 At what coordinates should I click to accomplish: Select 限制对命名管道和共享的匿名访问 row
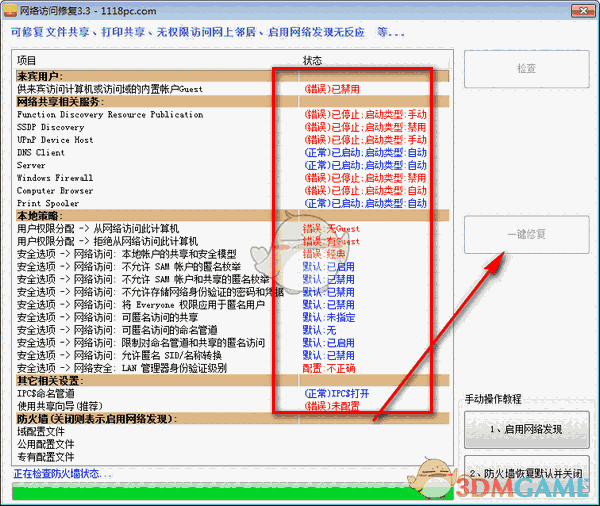(x=232, y=343)
